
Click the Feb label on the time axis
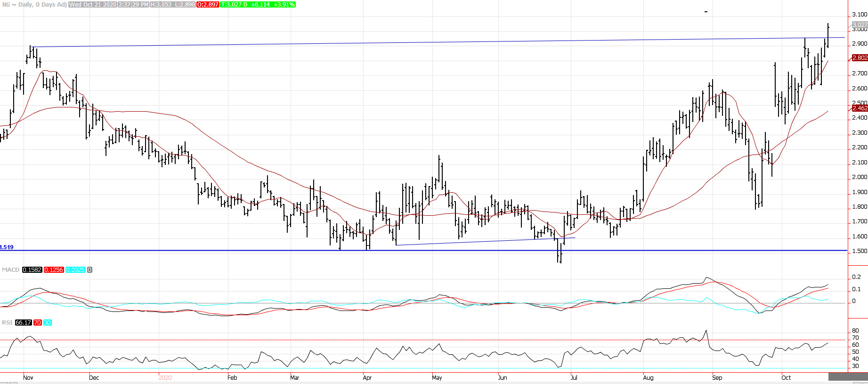[x=232, y=377]
